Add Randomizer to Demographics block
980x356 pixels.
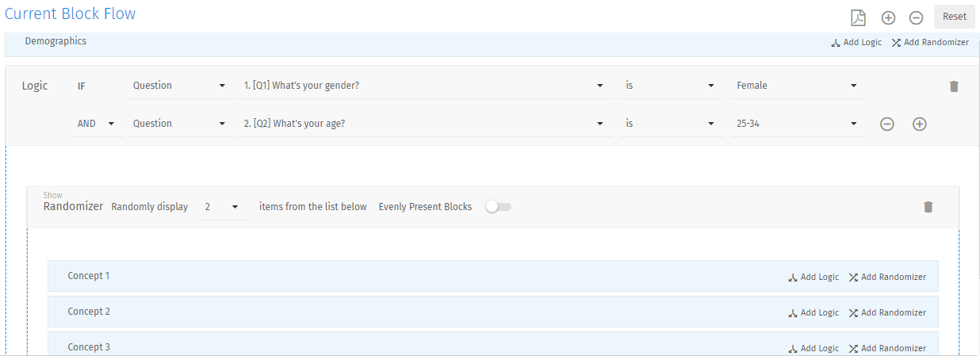coord(930,43)
